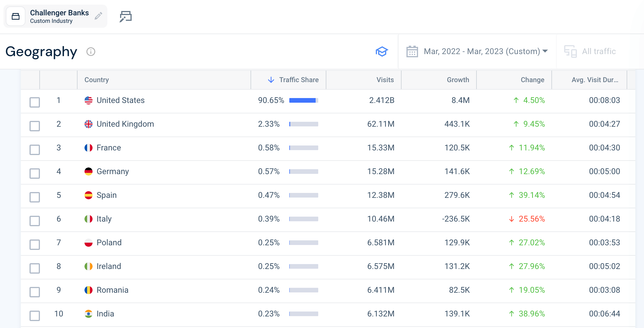
Task: Click the United States traffic share bar
Action: 303,100
